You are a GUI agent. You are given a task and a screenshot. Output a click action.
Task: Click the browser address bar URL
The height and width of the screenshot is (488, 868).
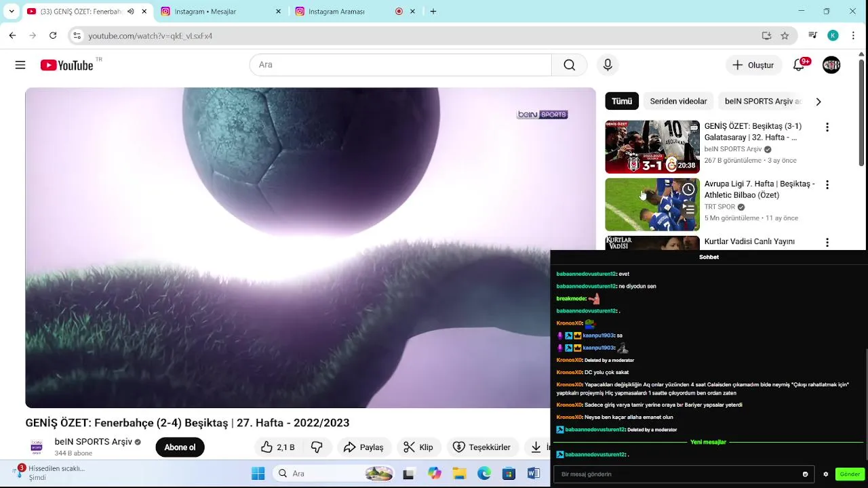pyautogui.click(x=151, y=36)
